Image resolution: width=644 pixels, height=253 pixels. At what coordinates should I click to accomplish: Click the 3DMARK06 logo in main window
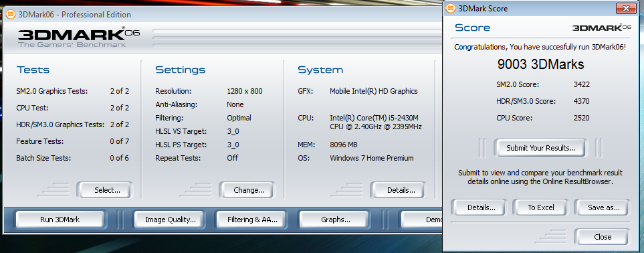coord(78,37)
